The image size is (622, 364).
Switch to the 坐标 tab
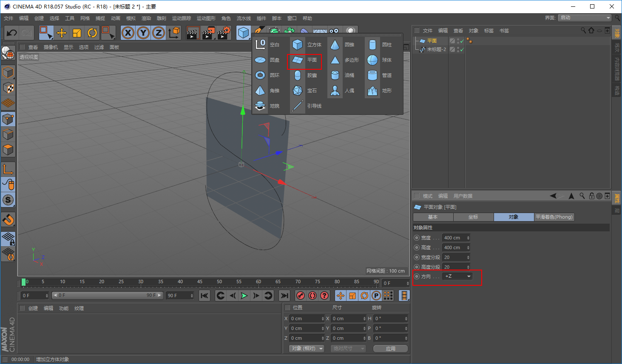click(473, 217)
